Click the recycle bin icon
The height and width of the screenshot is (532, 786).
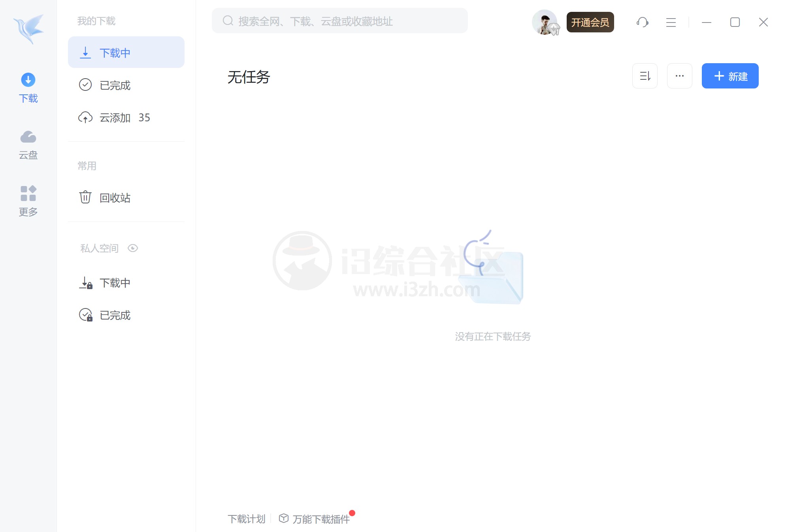(x=85, y=198)
